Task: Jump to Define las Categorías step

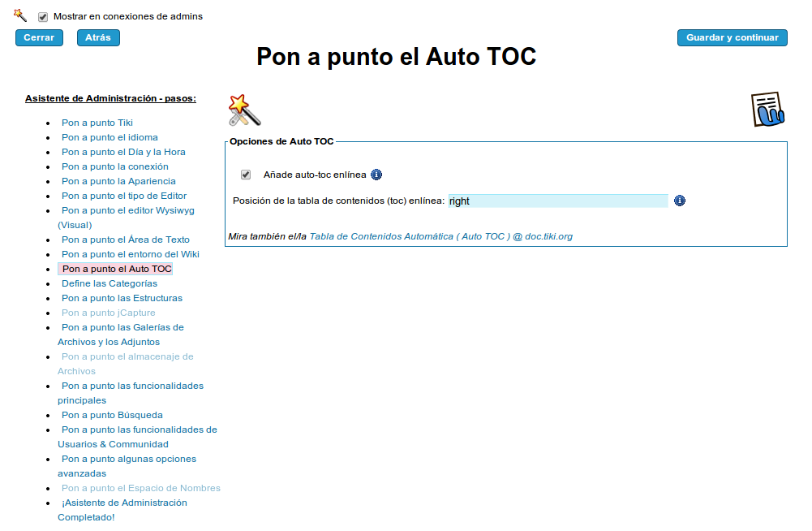Action: click(110, 283)
